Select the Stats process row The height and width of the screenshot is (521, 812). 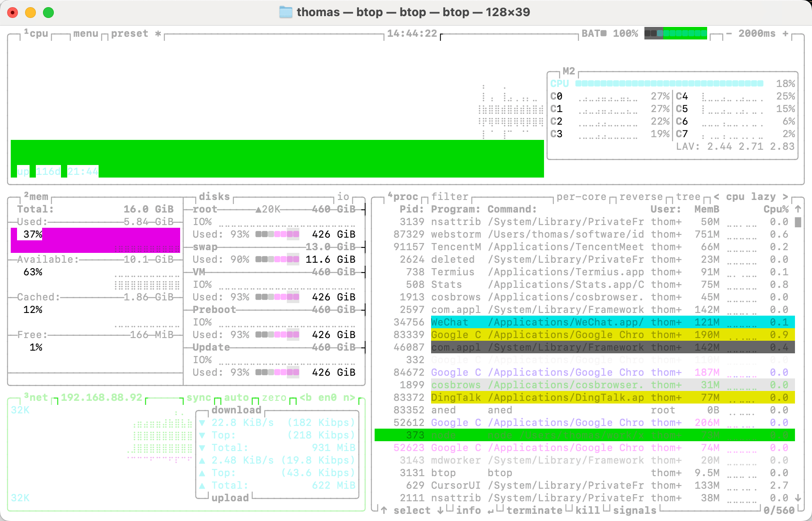pyautogui.click(x=585, y=285)
